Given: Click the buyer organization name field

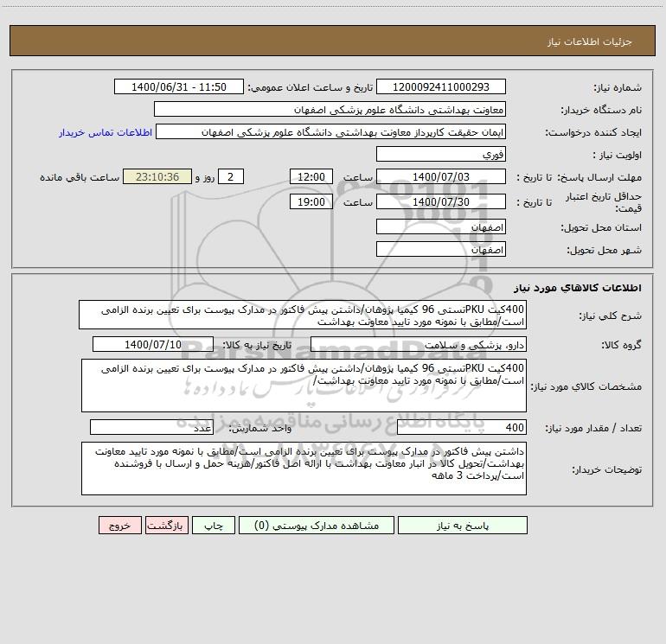Looking at the screenshot, I should click(330, 109).
